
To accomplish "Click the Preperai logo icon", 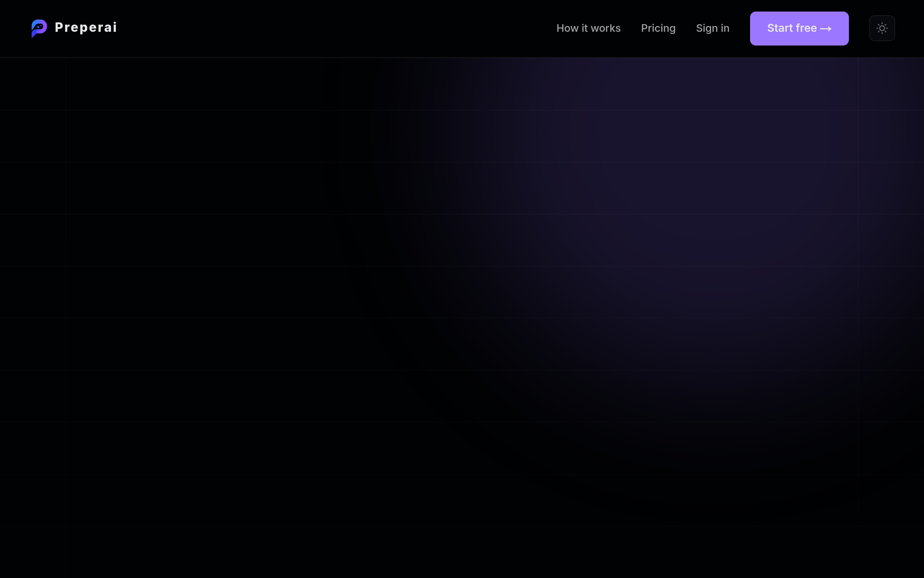I will click(x=39, y=28).
